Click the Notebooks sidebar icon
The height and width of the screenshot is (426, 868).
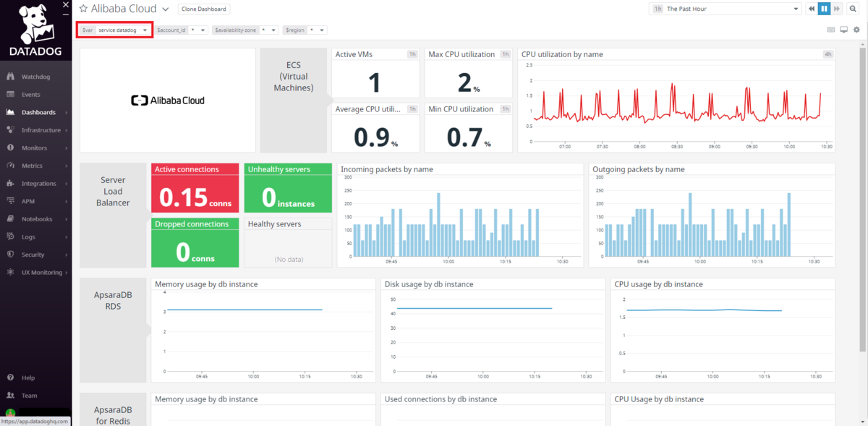coord(10,219)
